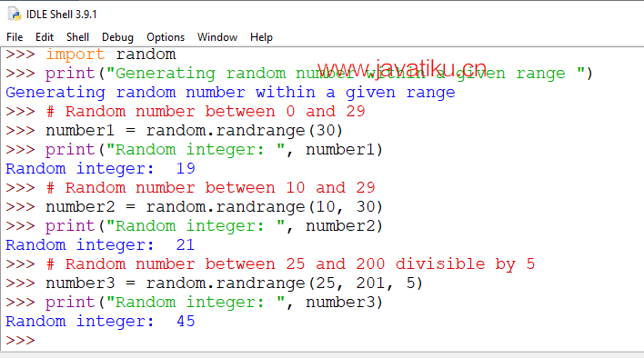Click the line 'number3 = random.randrange(25, 201, 5)'
The image size is (644, 358).
pyautogui.click(x=214, y=283)
